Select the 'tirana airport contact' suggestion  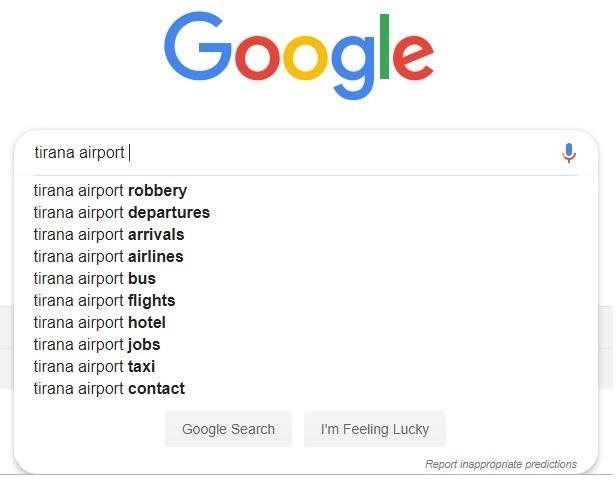[109, 388]
